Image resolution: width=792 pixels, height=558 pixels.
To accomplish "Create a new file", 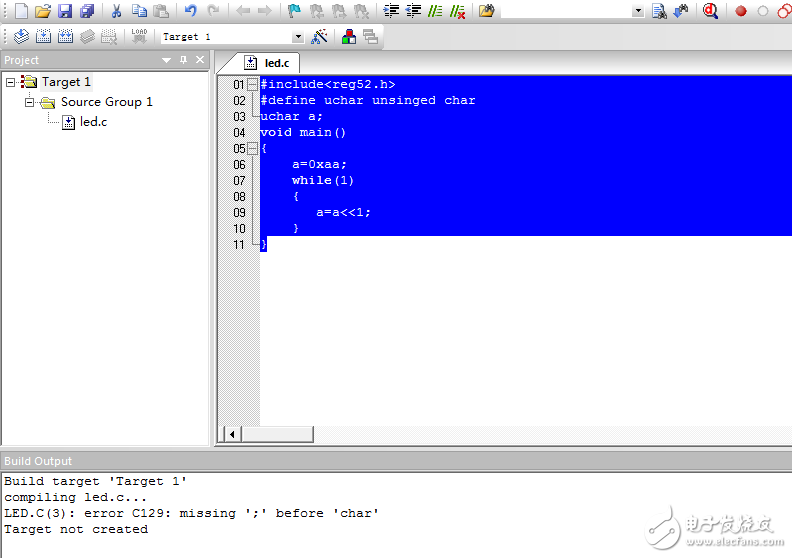I will point(21,11).
